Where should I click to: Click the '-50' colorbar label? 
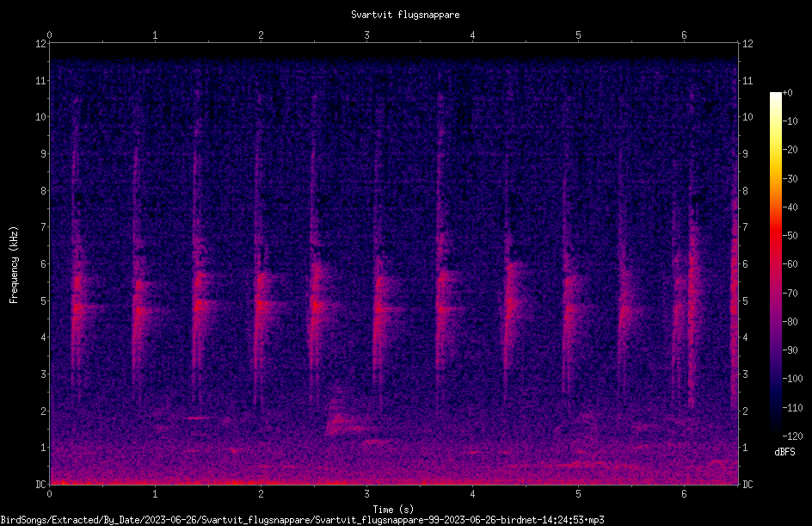[790, 236]
